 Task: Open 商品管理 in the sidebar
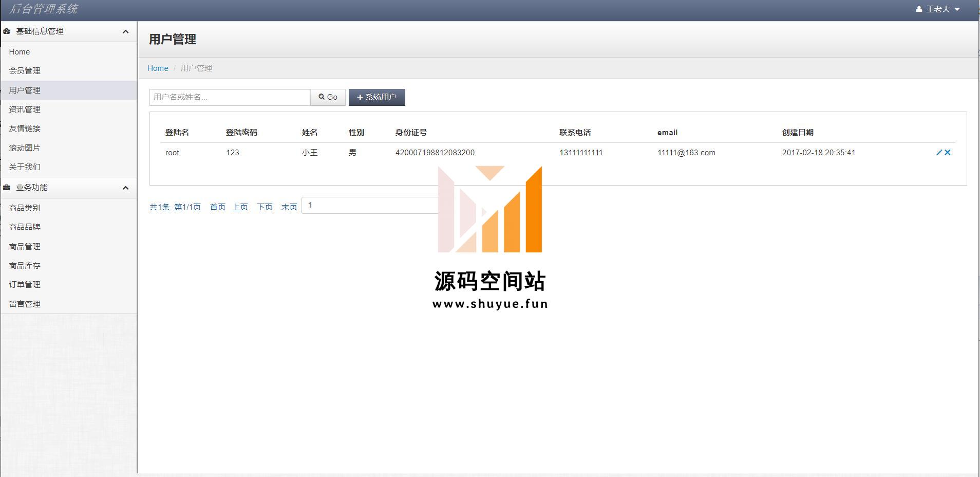pyautogui.click(x=68, y=246)
